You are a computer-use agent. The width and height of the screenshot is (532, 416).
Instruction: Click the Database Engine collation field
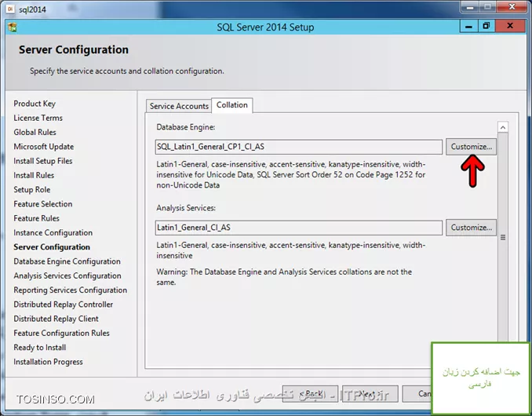pyautogui.click(x=299, y=147)
